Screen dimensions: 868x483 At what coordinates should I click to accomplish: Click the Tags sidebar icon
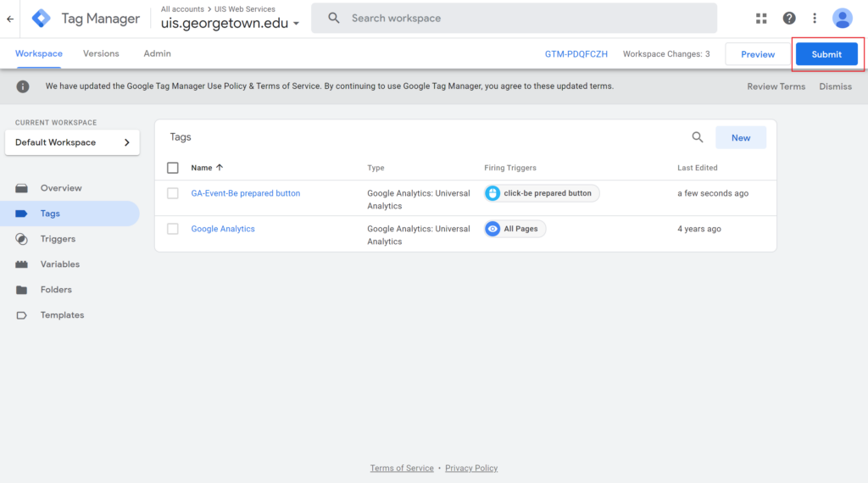21,214
